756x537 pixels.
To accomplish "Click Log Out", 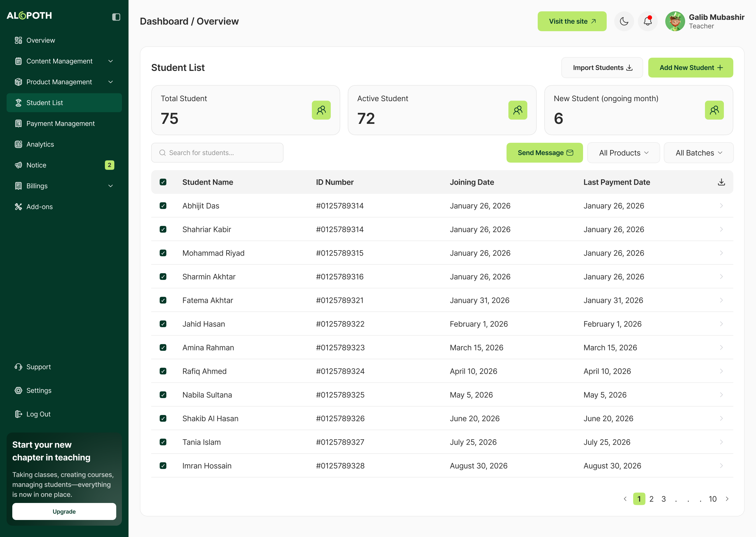I will pyautogui.click(x=64, y=414).
